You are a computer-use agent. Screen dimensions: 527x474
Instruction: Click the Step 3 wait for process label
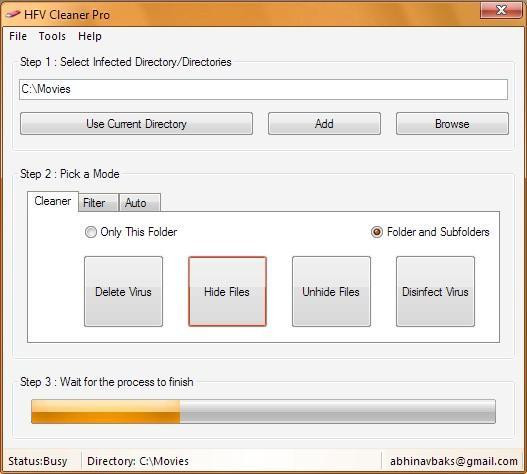click(107, 382)
